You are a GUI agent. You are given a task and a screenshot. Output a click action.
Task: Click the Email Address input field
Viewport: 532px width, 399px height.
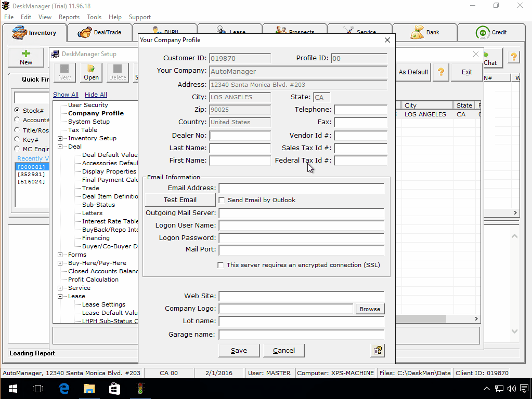coord(301,188)
